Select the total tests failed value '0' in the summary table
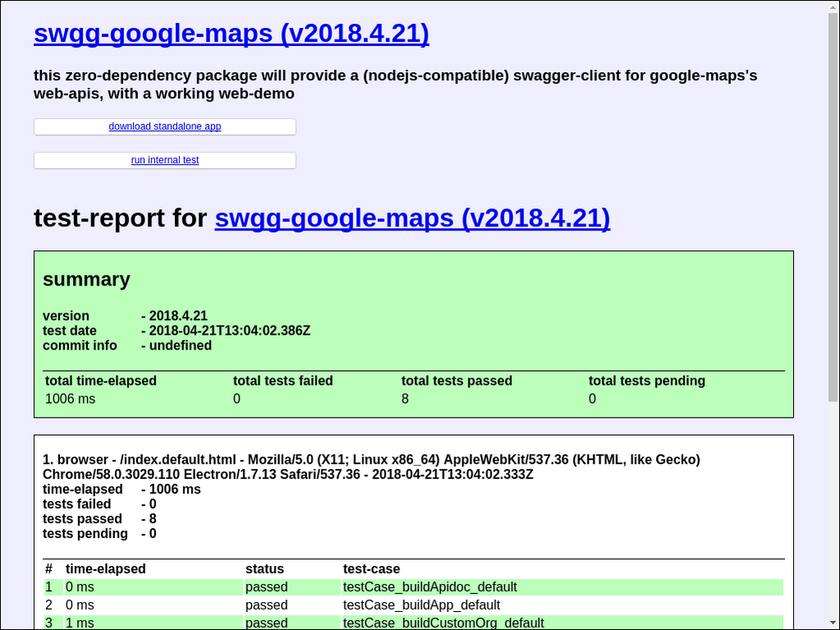The image size is (840, 630). point(237,399)
